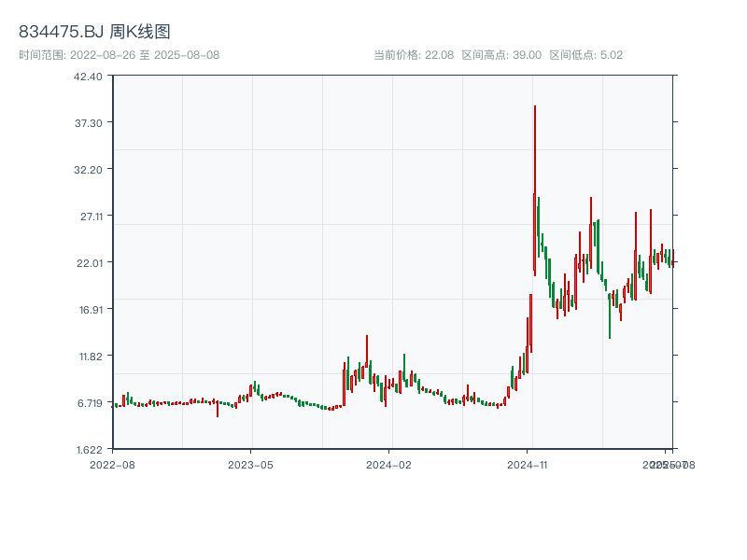Click the range high 区间高点: 39.00

(x=501, y=55)
